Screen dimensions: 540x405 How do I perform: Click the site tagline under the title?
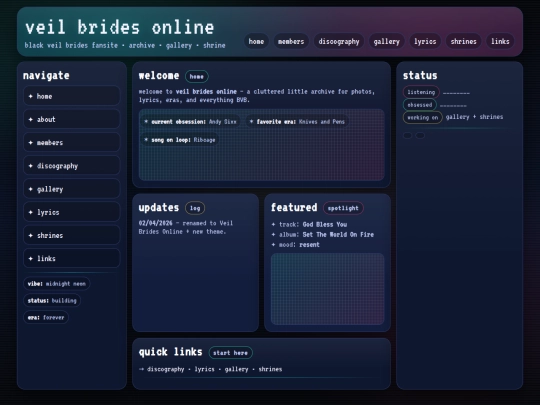pyautogui.click(x=125, y=45)
